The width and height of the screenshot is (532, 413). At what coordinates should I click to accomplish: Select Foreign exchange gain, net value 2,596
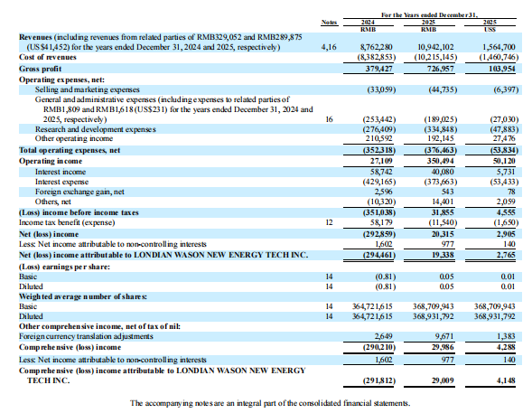tap(383, 192)
